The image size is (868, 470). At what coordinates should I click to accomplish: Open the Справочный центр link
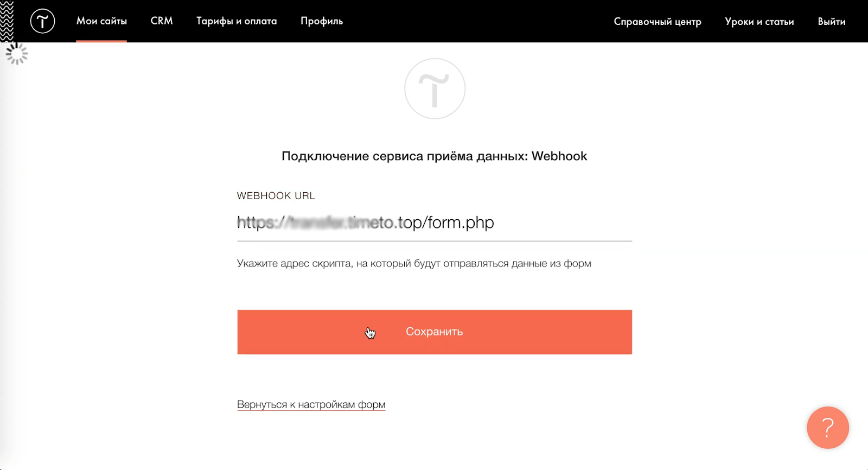(658, 22)
